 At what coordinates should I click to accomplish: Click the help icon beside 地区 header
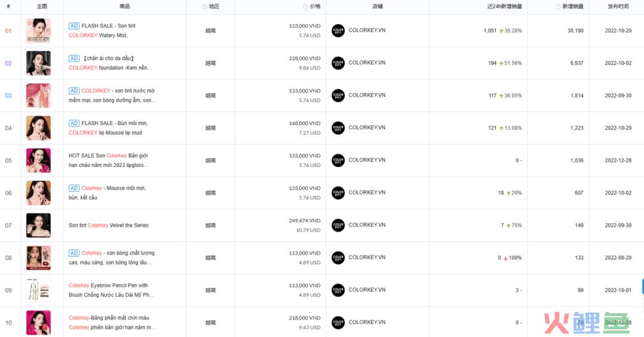[x=205, y=7]
